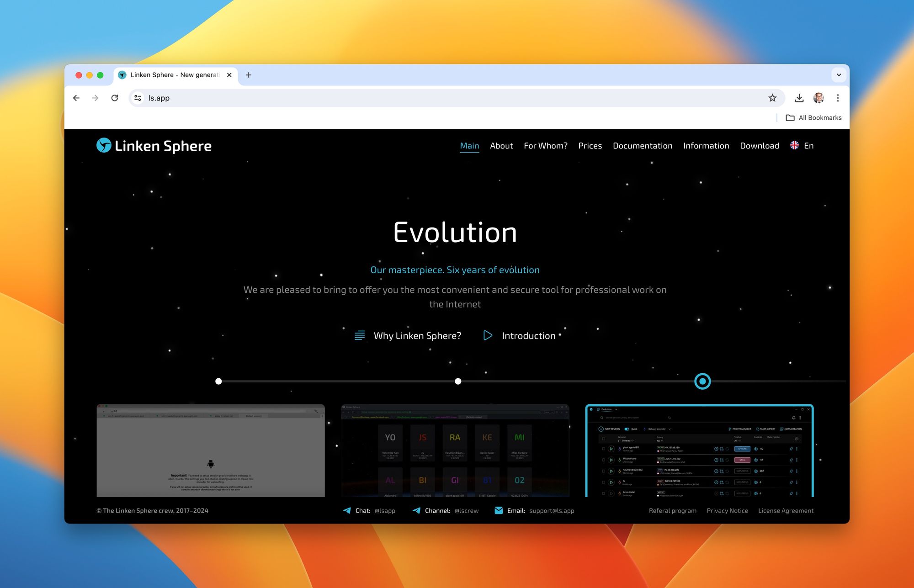This screenshot has height=588, width=914.
Task: Open the Chrome profile avatar
Action: (x=818, y=98)
